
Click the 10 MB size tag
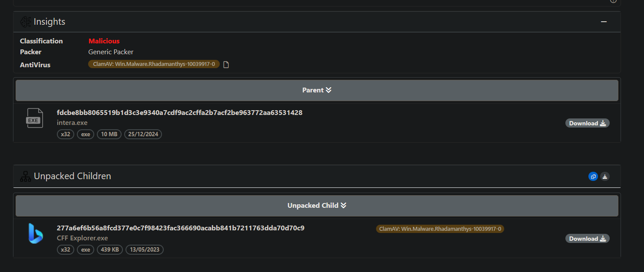tap(109, 134)
